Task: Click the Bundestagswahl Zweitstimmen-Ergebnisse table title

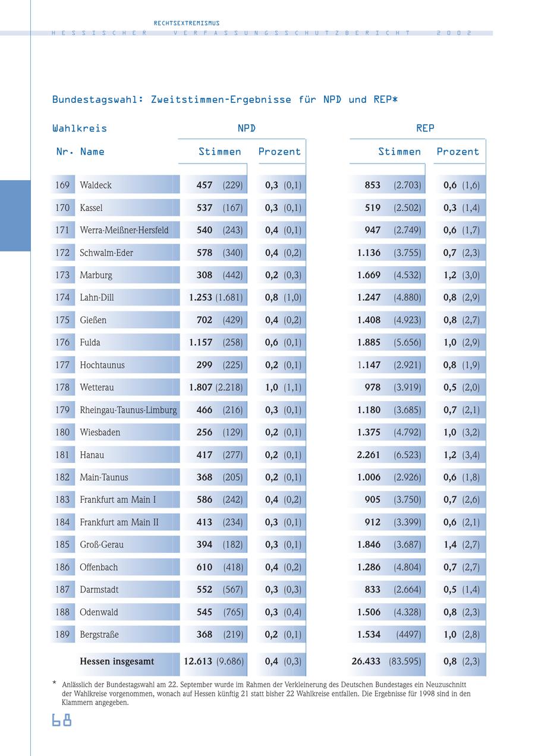Action: click(225, 99)
